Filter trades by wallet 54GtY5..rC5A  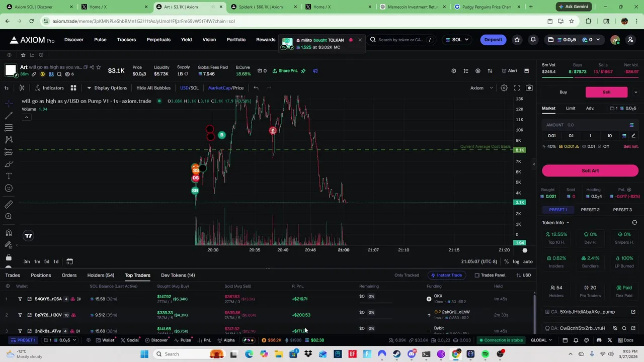coord(20,299)
